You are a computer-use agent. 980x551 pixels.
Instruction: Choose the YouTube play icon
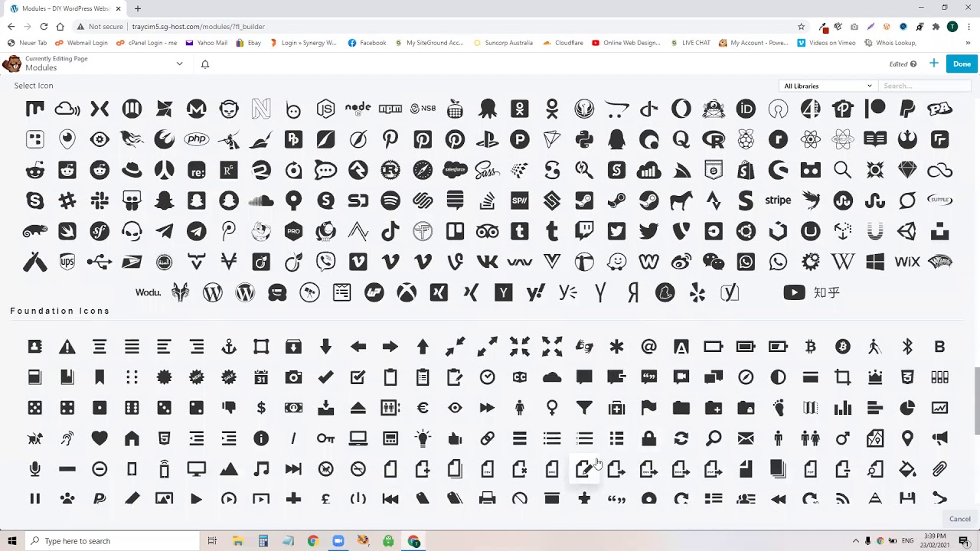coord(794,292)
